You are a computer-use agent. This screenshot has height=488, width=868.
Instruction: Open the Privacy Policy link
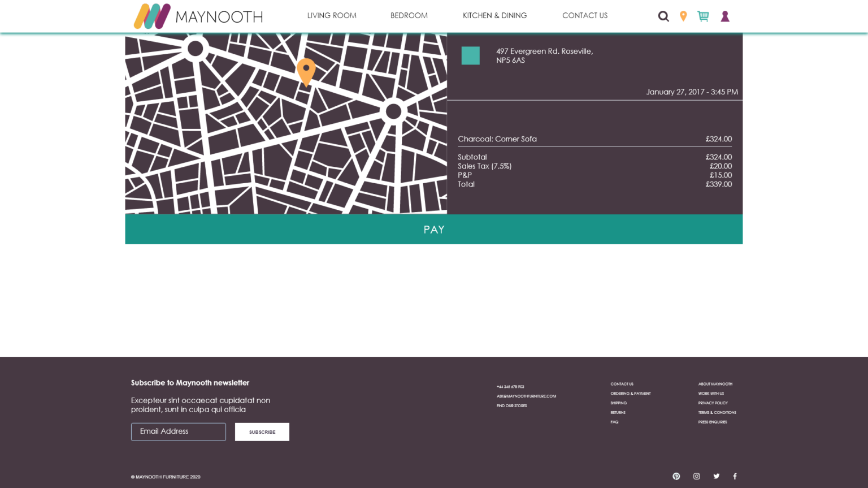[x=713, y=403]
